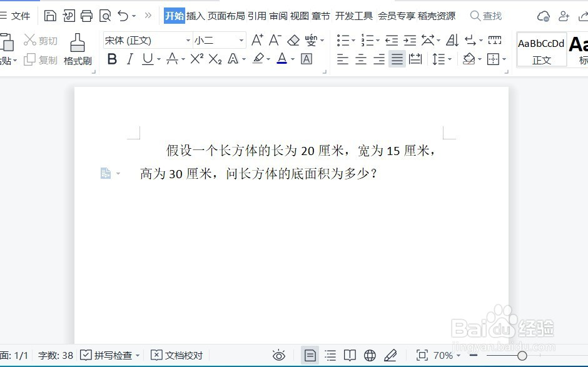Click the Clear Formatting eraser icon
This screenshot has height=367, width=588.
pyautogui.click(x=293, y=41)
